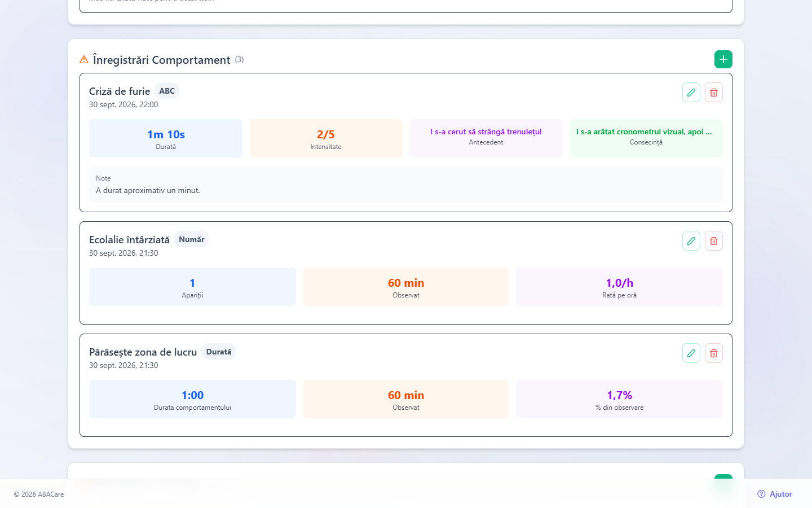This screenshot has height=508, width=812.
Task: Select the Înregistrări Comportament heading
Action: (162, 60)
